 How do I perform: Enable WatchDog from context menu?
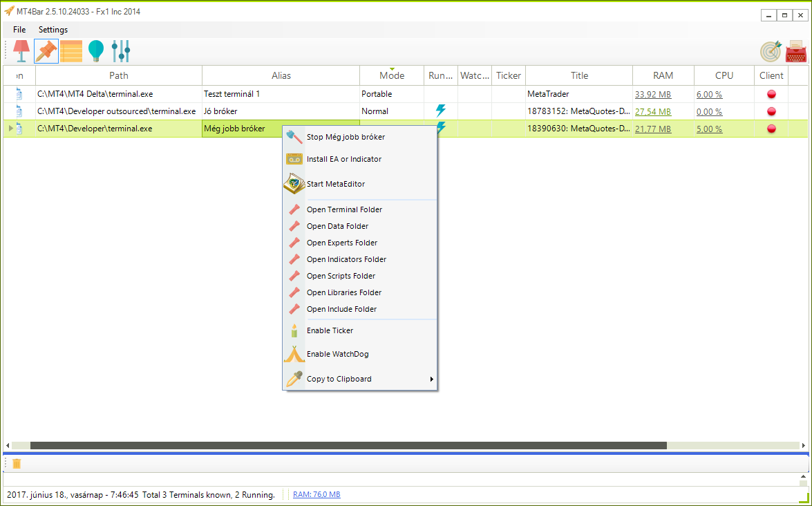click(x=360, y=354)
